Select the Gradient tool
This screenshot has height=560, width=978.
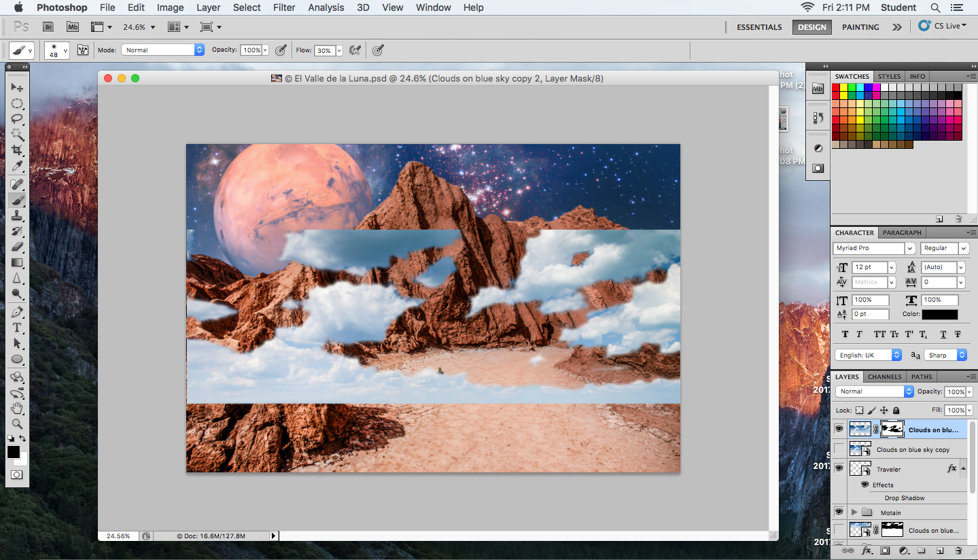pyautogui.click(x=17, y=263)
